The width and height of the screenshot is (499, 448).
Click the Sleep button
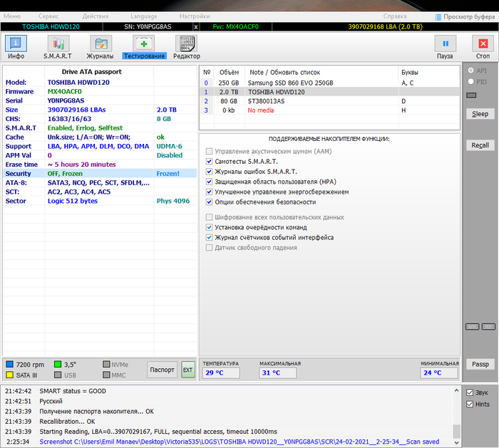(480, 114)
